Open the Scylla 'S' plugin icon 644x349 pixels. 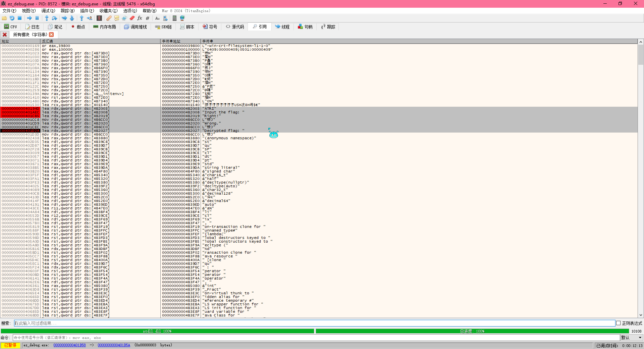pos(99,18)
